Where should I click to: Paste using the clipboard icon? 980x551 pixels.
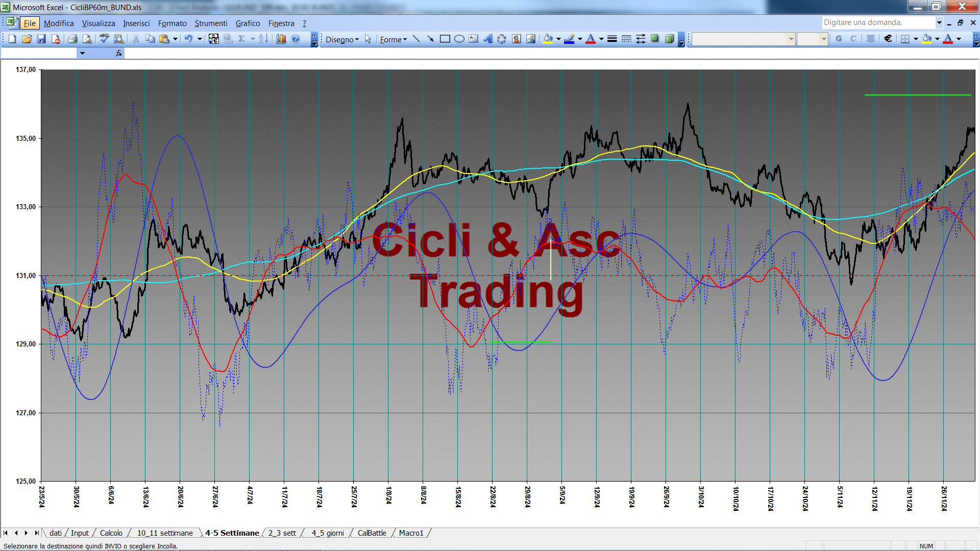coord(164,39)
